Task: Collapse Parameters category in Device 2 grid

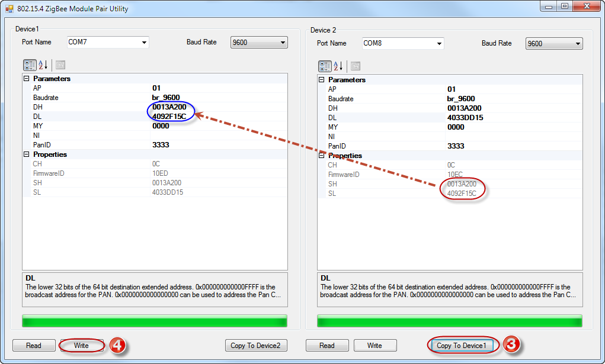Action: pyautogui.click(x=322, y=79)
